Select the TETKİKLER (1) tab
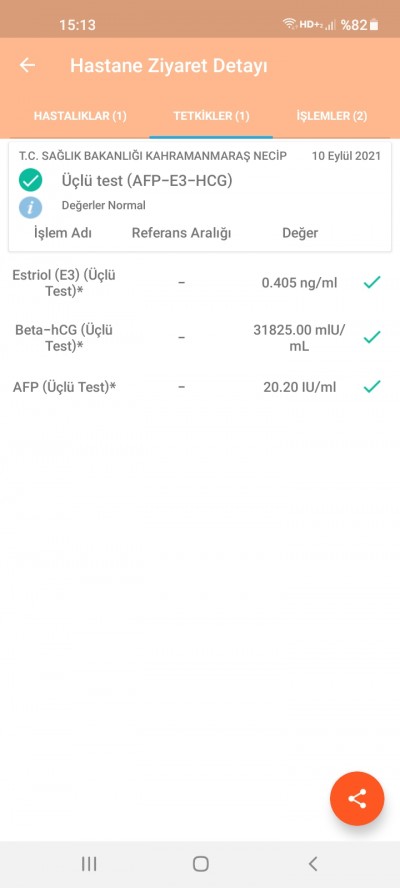This screenshot has height=888, width=400. click(211, 116)
